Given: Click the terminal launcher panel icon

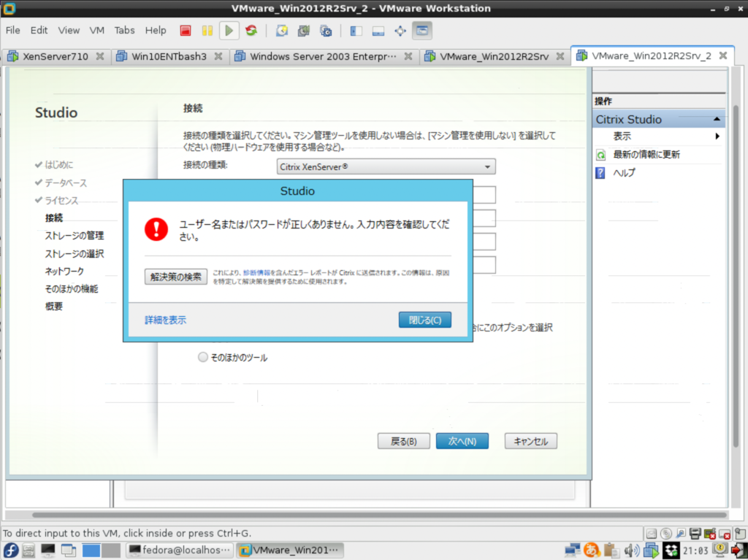Looking at the screenshot, I should (47, 550).
